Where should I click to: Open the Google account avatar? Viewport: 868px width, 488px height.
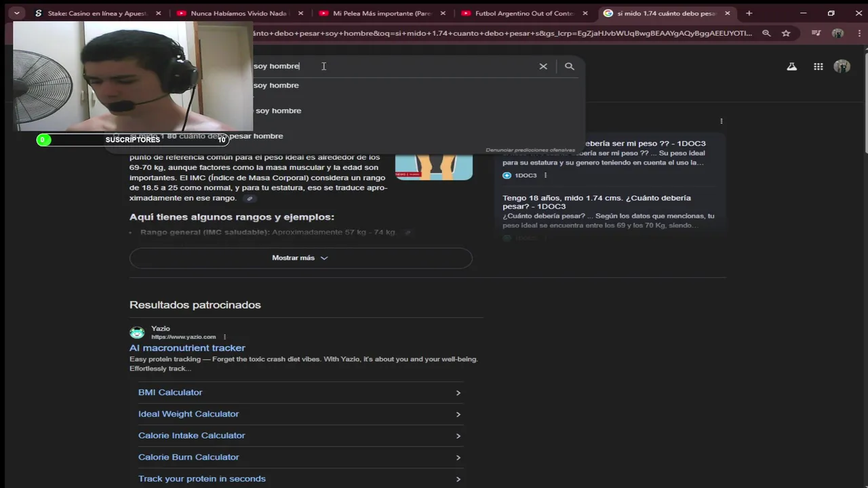(842, 66)
